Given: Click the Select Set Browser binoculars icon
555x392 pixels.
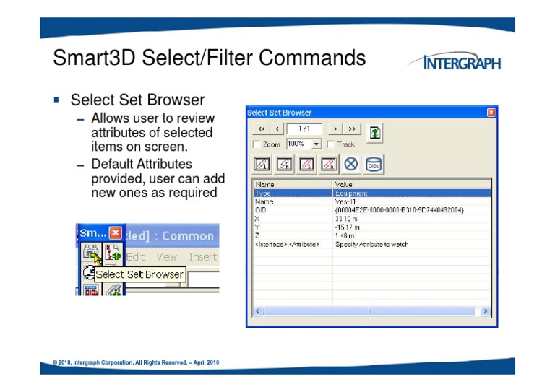Looking at the screenshot, I should [x=91, y=253].
